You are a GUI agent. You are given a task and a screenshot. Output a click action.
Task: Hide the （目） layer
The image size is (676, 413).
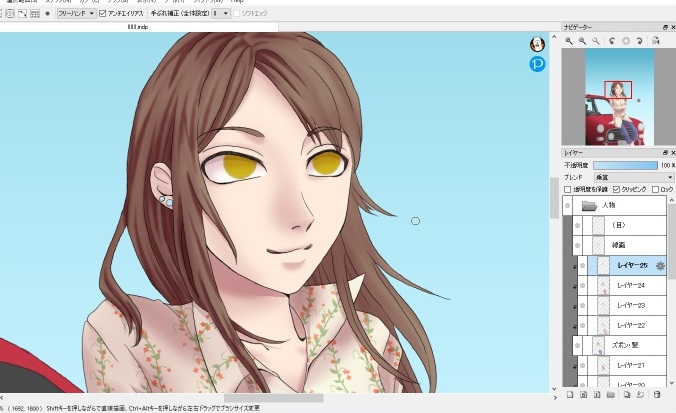click(578, 225)
